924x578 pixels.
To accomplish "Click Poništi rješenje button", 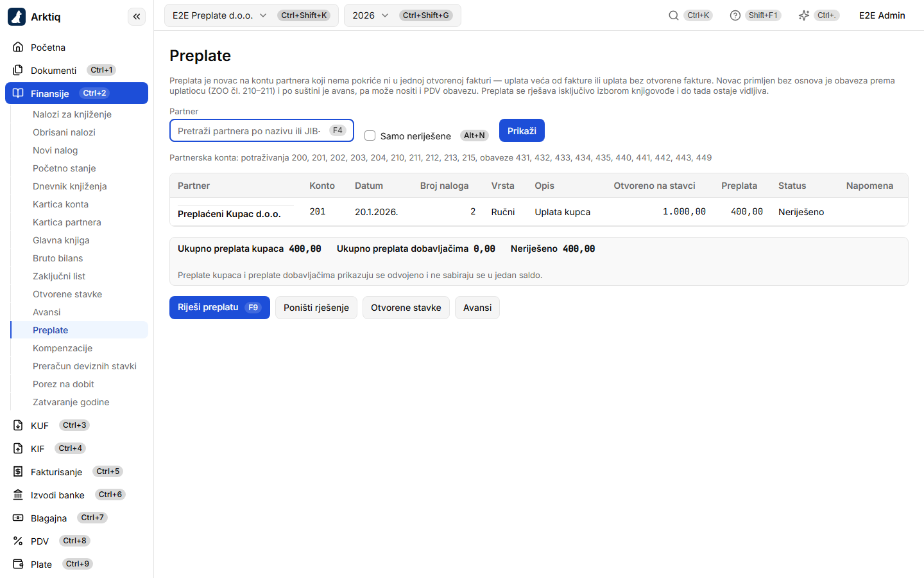I will [x=316, y=308].
